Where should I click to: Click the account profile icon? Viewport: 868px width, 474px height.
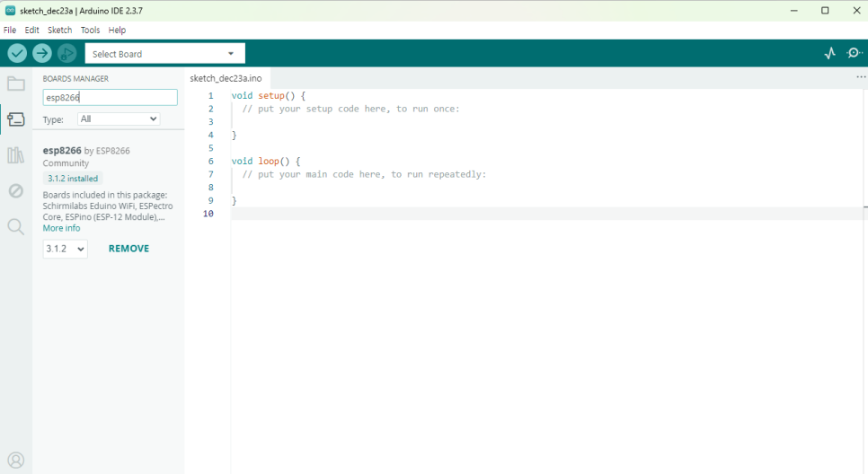(16, 461)
